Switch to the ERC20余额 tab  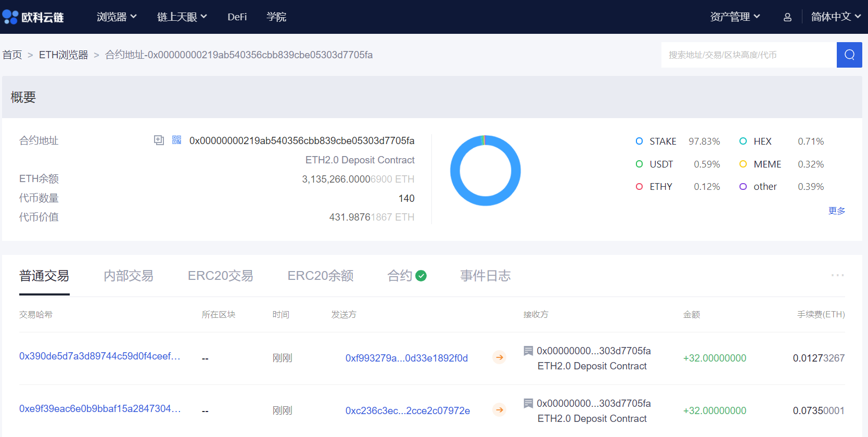[x=321, y=276]
